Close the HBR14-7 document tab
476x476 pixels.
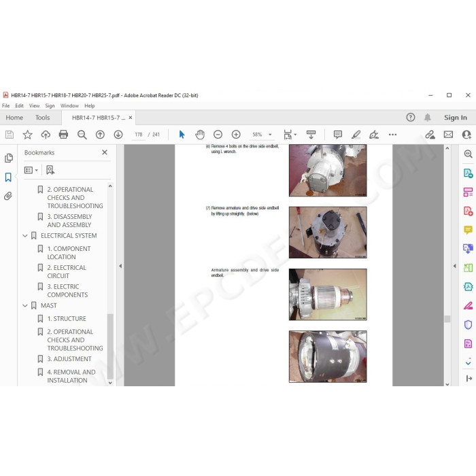coord(131,118)
